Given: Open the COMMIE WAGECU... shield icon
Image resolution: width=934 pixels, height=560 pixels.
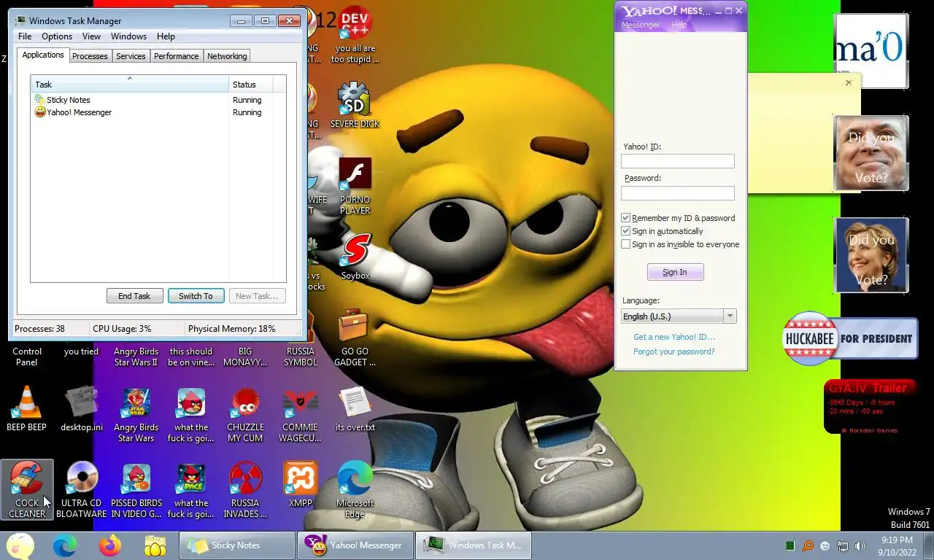Looking at the screenshot, I should [300, 413].
